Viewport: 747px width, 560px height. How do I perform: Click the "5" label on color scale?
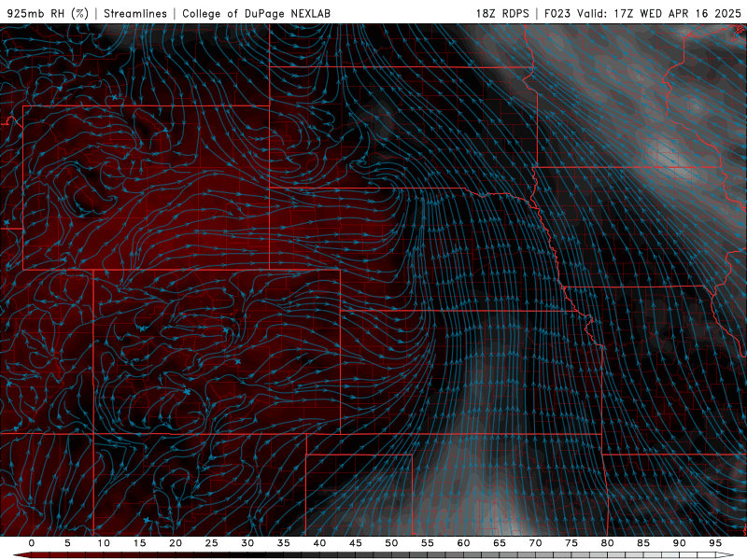[67, 543]
